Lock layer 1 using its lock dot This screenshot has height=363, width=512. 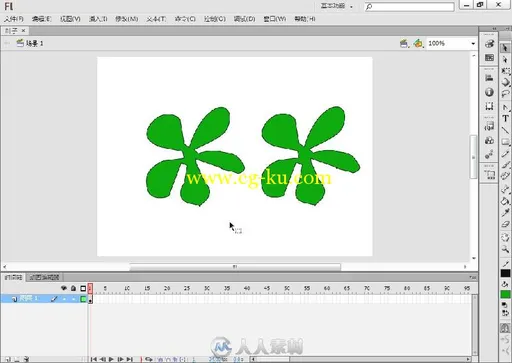click(73, 299)
